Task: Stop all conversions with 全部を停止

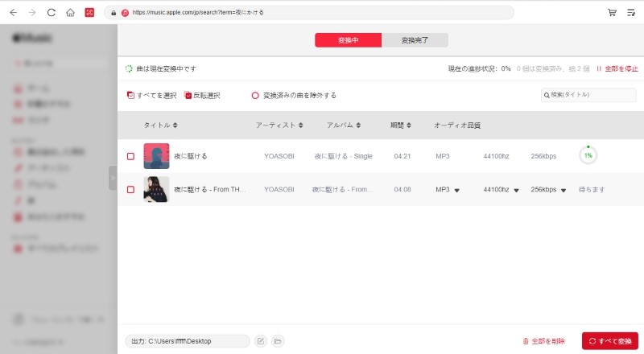Action: [617, 68]
